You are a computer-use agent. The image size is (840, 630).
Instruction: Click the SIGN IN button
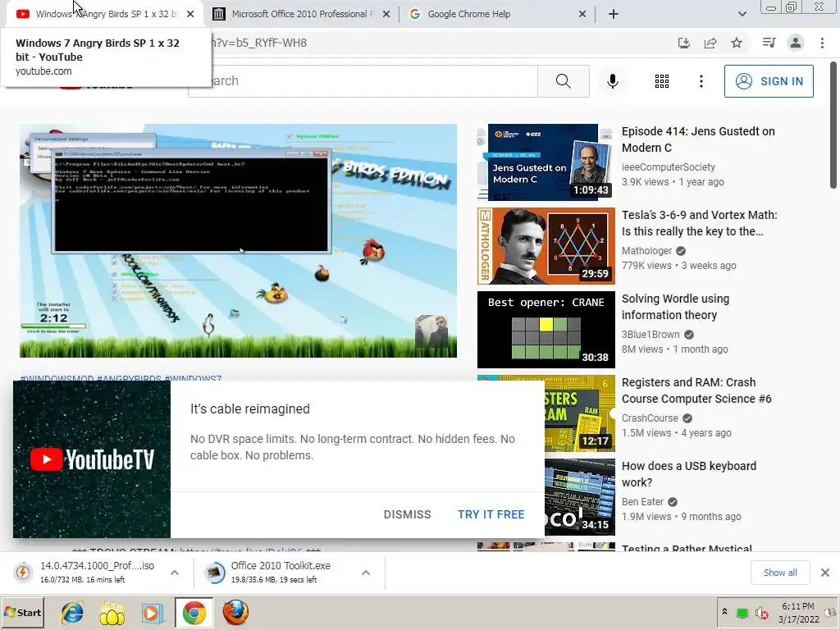click(x=769, y=81)
